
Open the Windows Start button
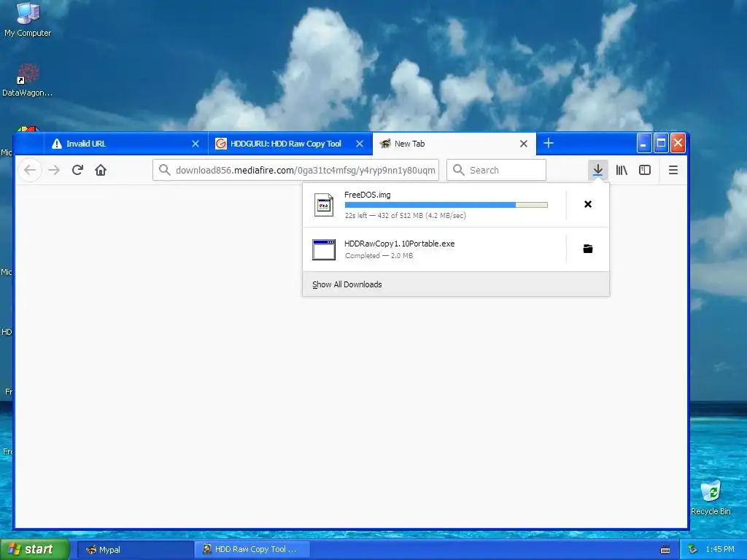point(35,550)
